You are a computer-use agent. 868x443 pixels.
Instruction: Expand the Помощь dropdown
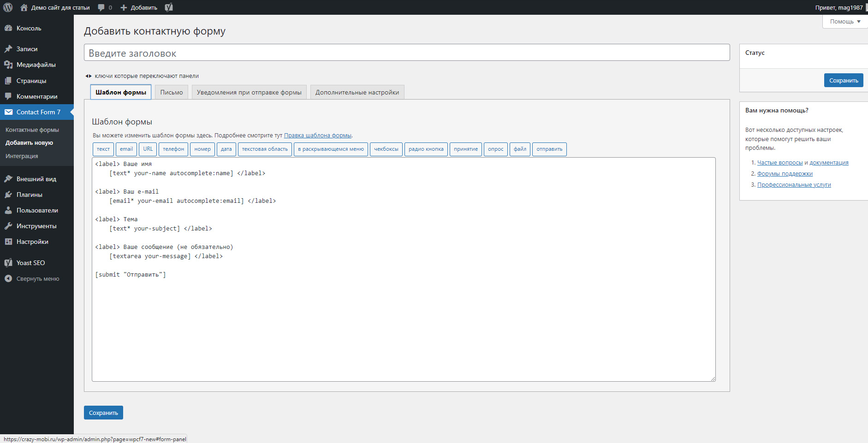click(x=844, y=22)
